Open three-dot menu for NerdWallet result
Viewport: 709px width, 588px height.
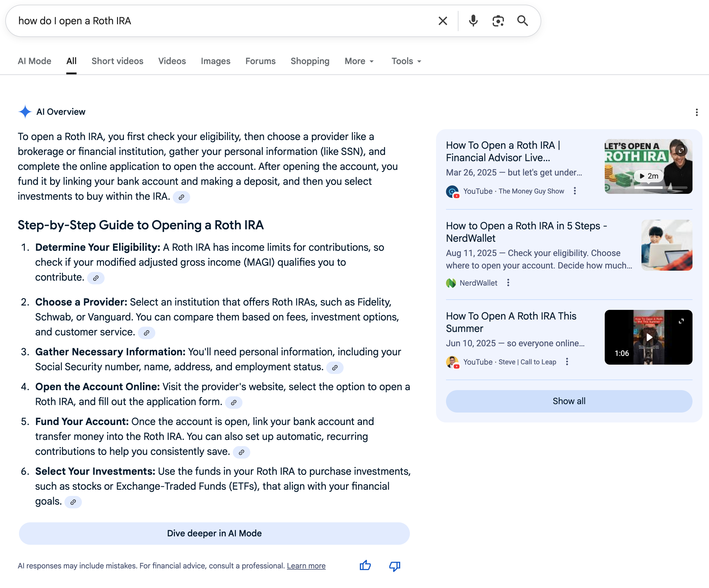pyautogui.click(x=508, y=283)
